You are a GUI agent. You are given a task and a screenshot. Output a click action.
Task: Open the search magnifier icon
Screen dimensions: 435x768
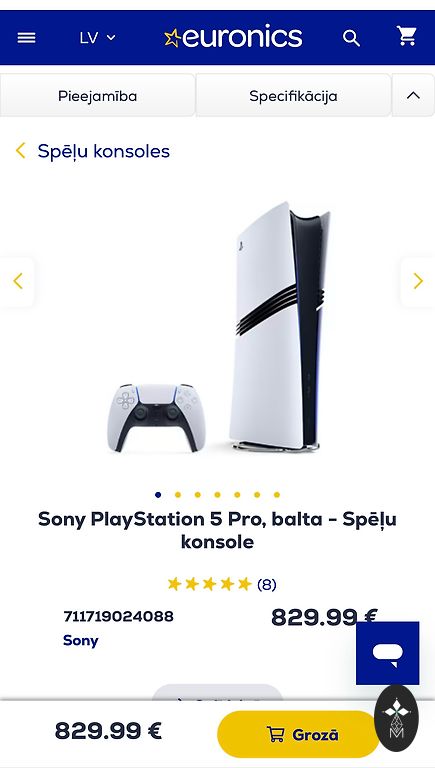click(351, 38)
